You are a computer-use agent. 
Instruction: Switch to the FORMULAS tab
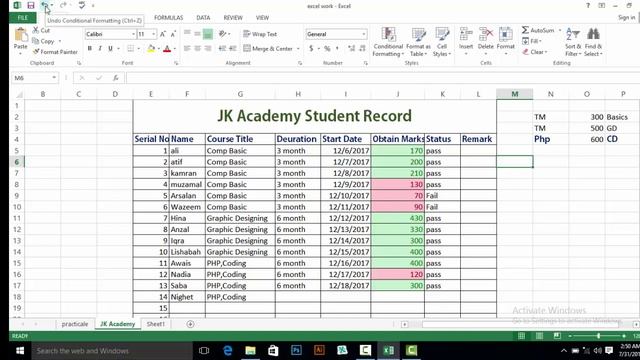[x=168, y=18]
